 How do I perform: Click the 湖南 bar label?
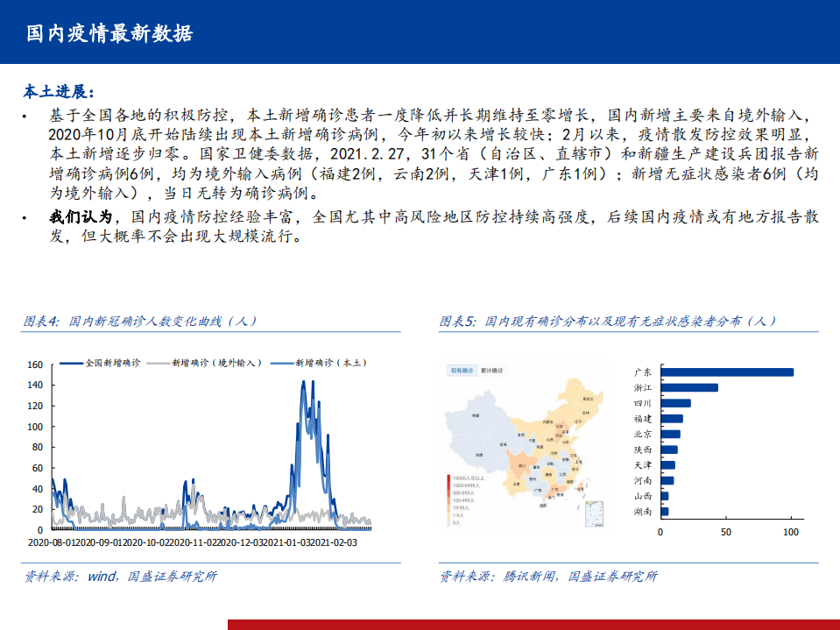tap(642, 511)
